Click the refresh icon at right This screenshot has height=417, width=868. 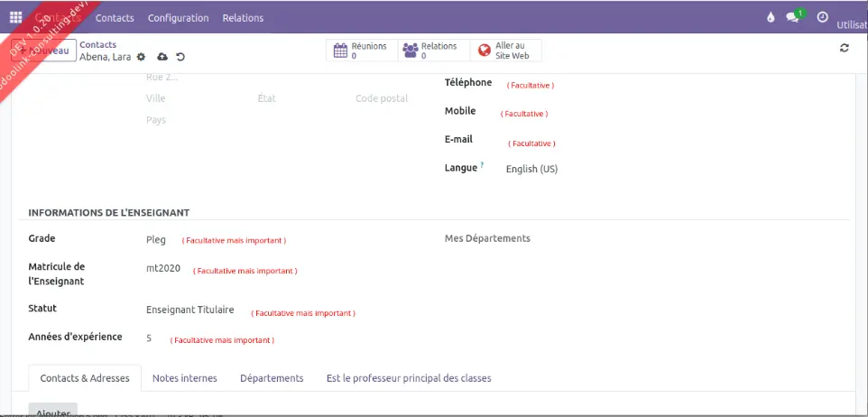tap(844, 48)
